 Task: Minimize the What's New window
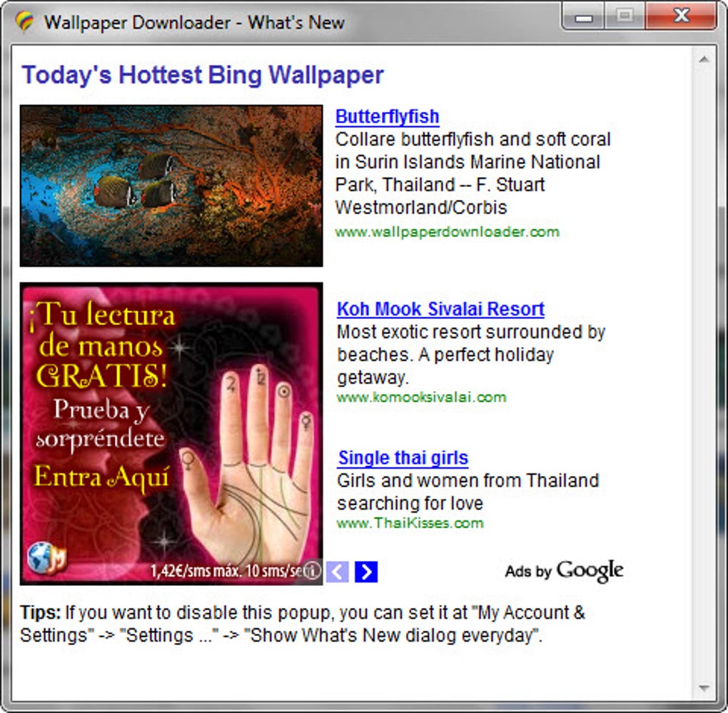tap(584, 17)
